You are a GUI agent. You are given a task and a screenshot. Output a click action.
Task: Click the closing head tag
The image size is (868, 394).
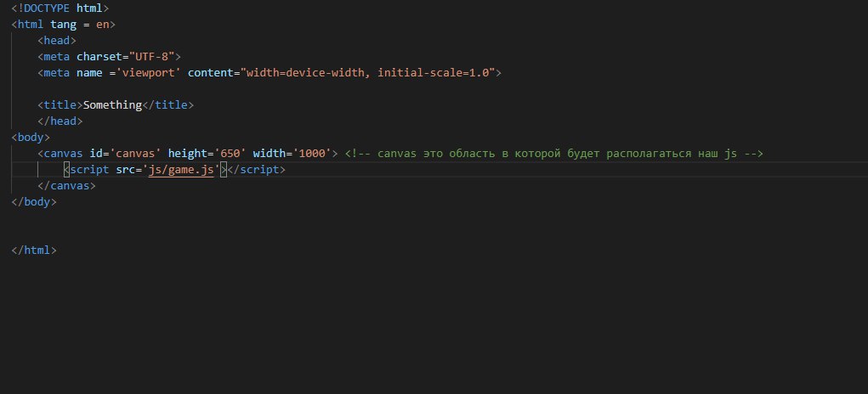point(60,121)
